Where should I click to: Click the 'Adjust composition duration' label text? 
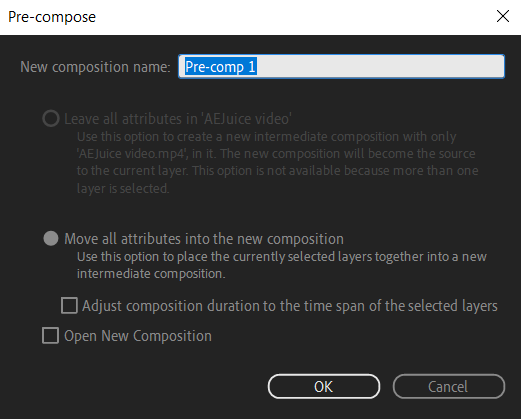point(290,306)
